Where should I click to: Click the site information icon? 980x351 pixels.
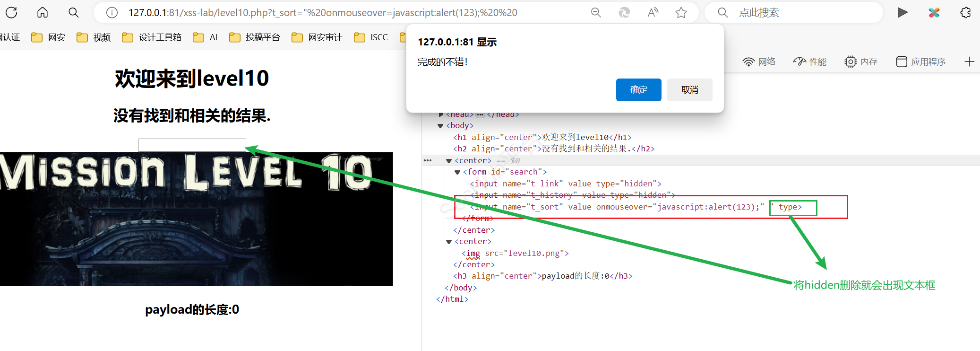coord(112,13)
